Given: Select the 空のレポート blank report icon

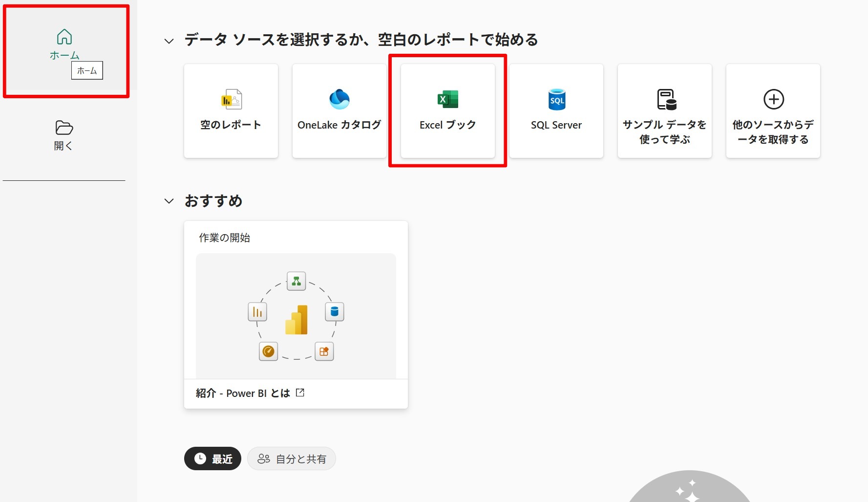Looking at the screenshot, I should tap(232, 99).
